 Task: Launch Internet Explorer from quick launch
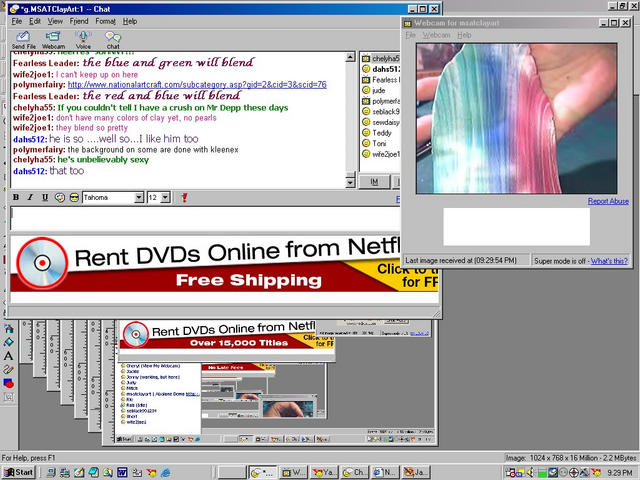[166, 472]
